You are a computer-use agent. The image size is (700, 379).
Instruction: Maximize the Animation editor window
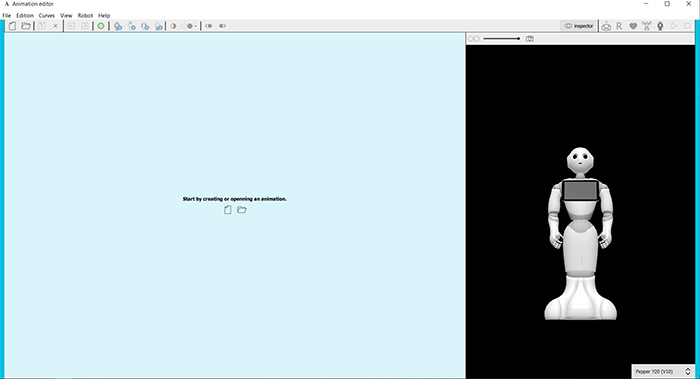[x=667, y=4]
